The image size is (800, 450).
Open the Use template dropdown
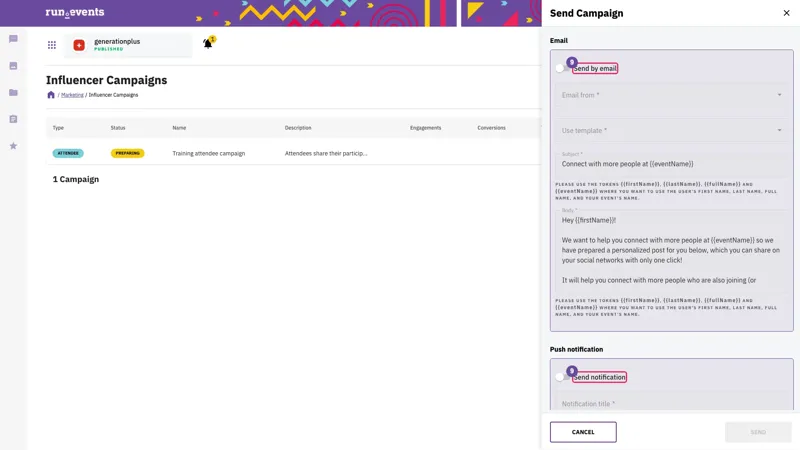[671, 131]
